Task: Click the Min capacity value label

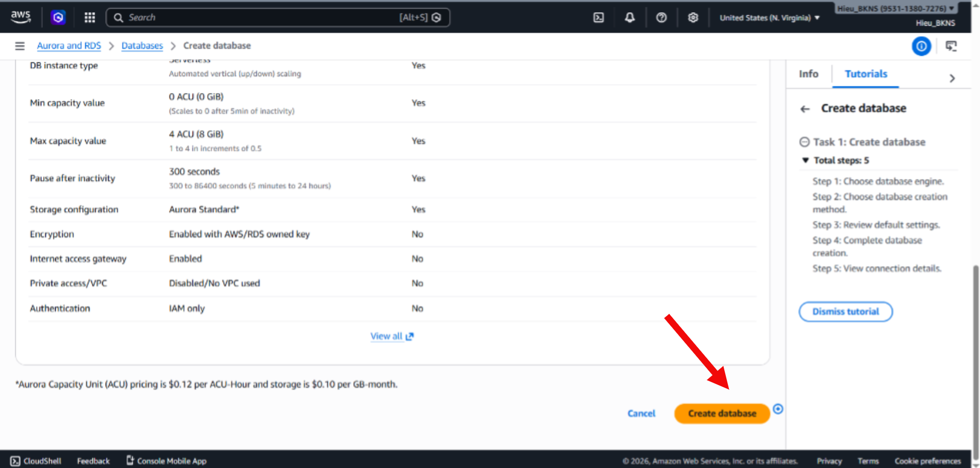Action: [x=67, y=103]
